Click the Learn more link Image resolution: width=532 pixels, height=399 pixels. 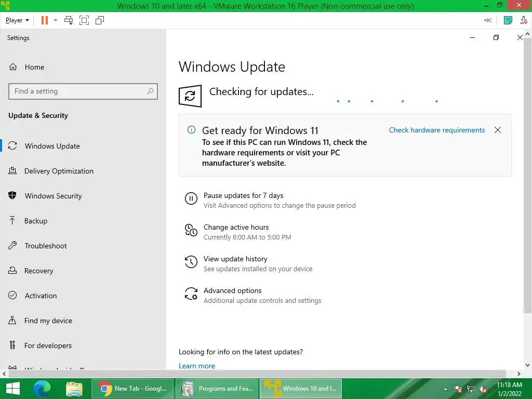(x=197, y=366)
